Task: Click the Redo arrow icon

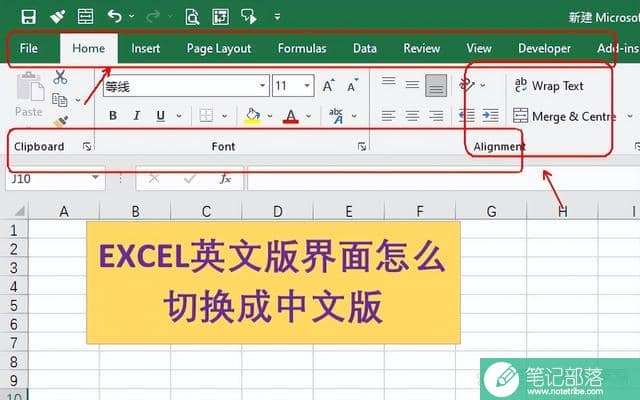Action: (153, 16)
